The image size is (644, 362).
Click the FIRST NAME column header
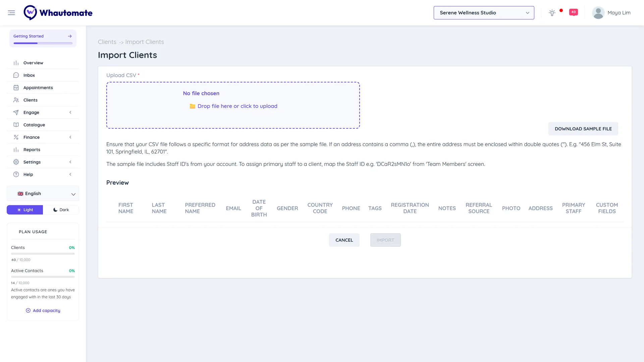click(x=126, y=208)
